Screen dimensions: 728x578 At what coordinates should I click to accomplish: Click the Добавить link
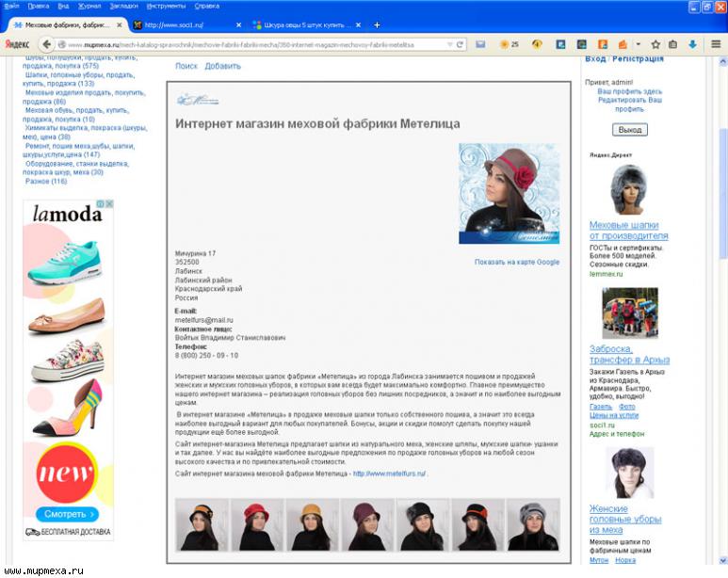(x=223, y=66)
